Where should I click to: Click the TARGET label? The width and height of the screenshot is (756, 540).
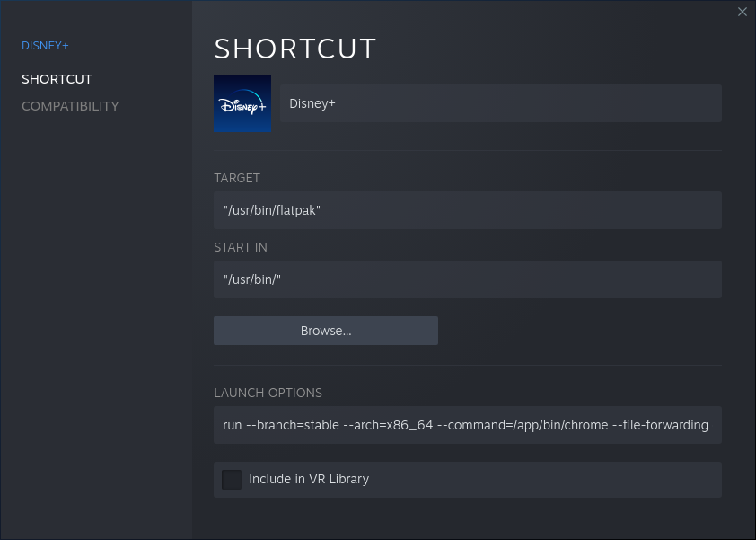(237, 178)
